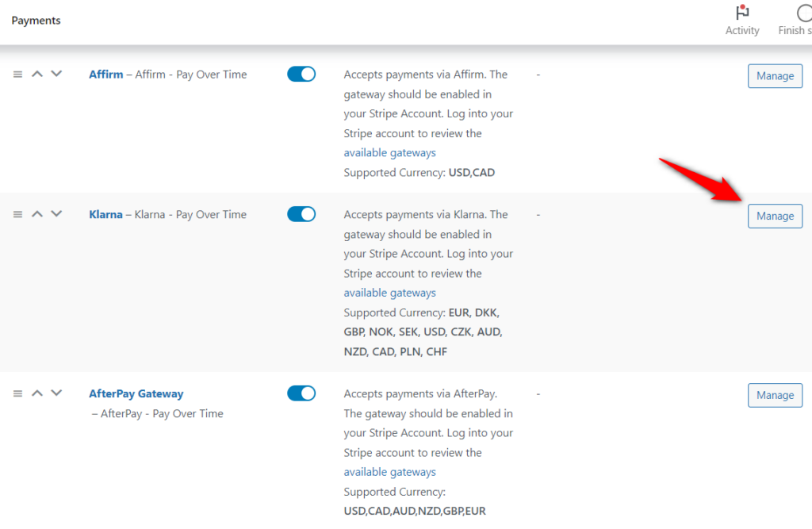Switch off the AfterPay Gateway toggle

coord(301,393)
